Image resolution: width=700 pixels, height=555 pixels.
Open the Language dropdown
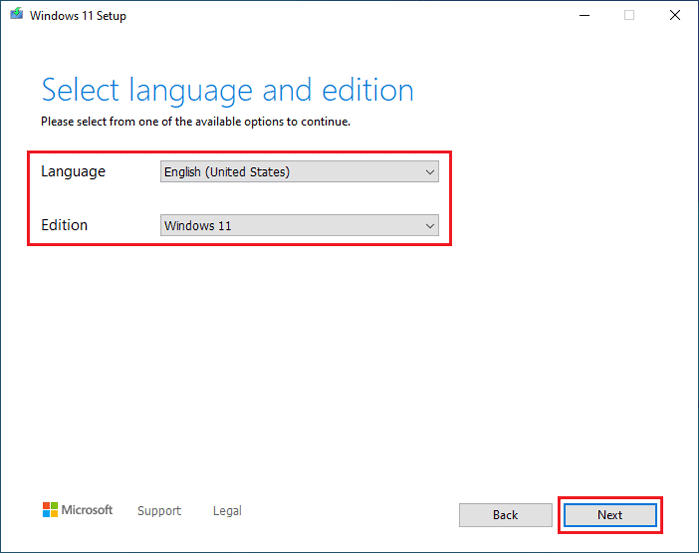pyautogui.click(x=299, y=171)
